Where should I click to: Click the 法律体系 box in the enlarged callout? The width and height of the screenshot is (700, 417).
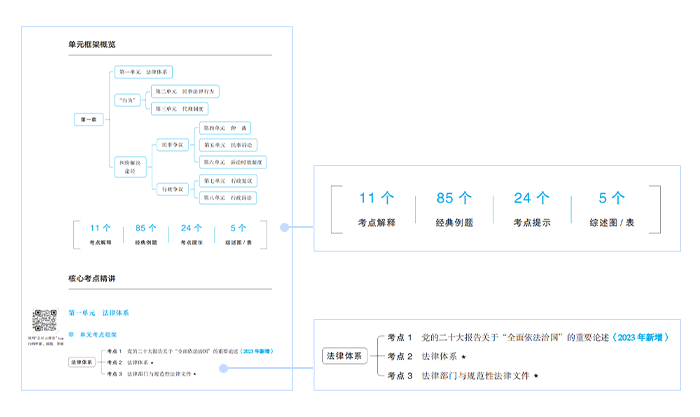(343, 356)
